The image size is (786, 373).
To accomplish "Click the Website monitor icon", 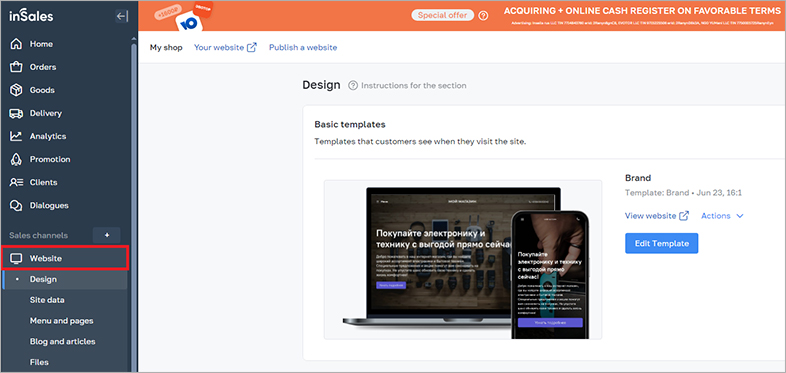I will click(x=17, y=259).
